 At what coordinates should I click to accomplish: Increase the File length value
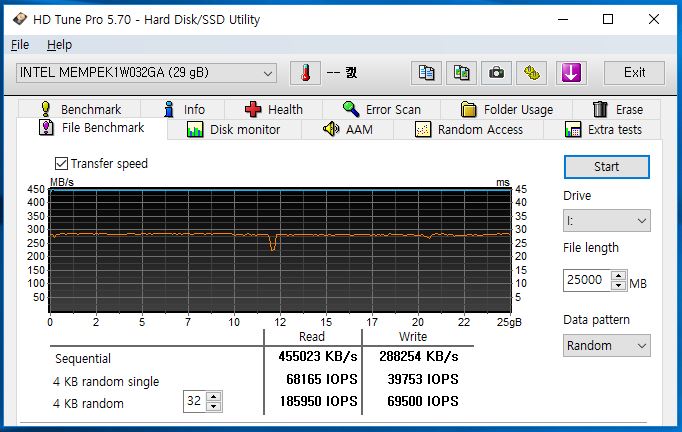(618, 275)
